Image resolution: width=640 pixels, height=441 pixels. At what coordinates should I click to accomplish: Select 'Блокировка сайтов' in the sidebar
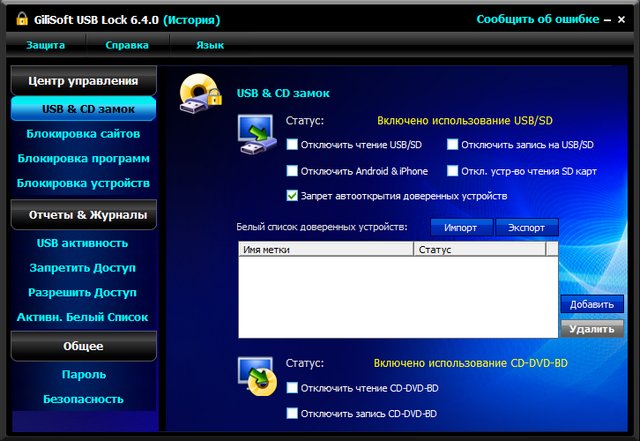coord(83,133)
